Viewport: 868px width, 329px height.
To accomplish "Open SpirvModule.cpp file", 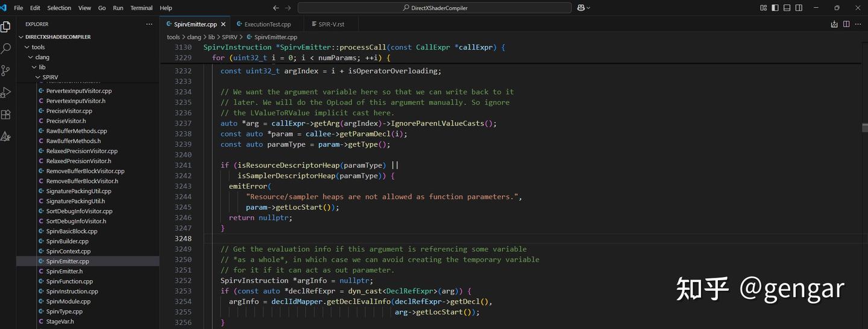I will (x=68, y=301).
